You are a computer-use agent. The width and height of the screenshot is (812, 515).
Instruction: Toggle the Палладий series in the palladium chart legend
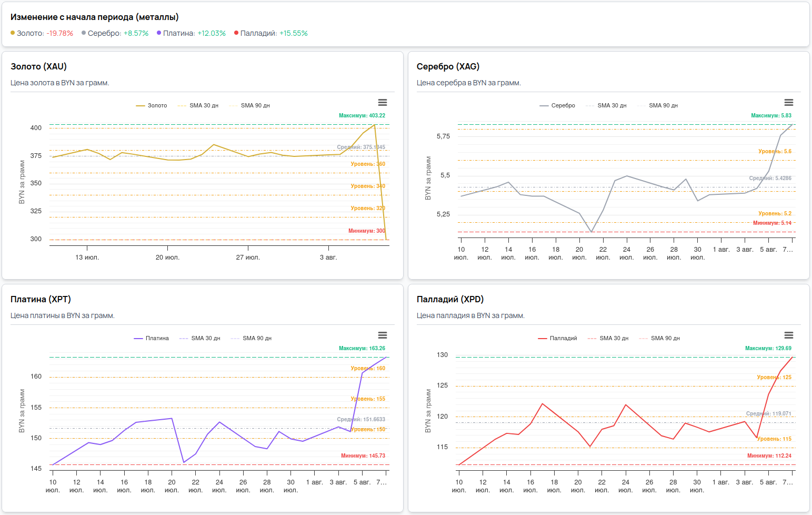557,338
